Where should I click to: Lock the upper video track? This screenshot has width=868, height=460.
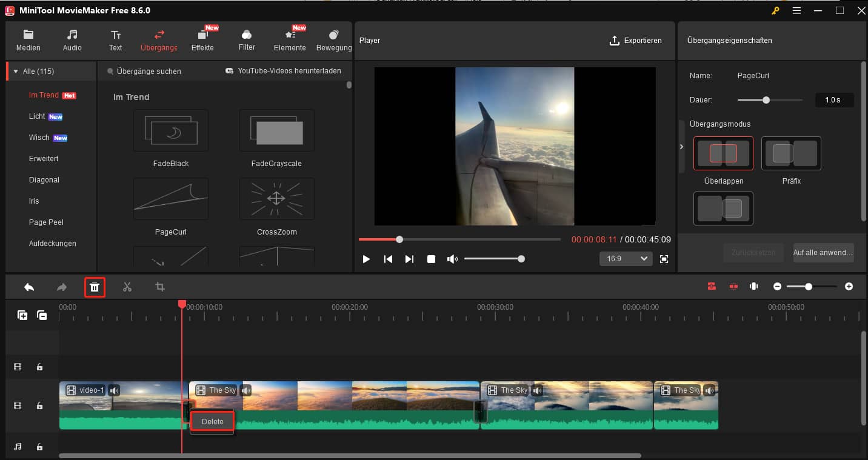(x=40, y=367)
